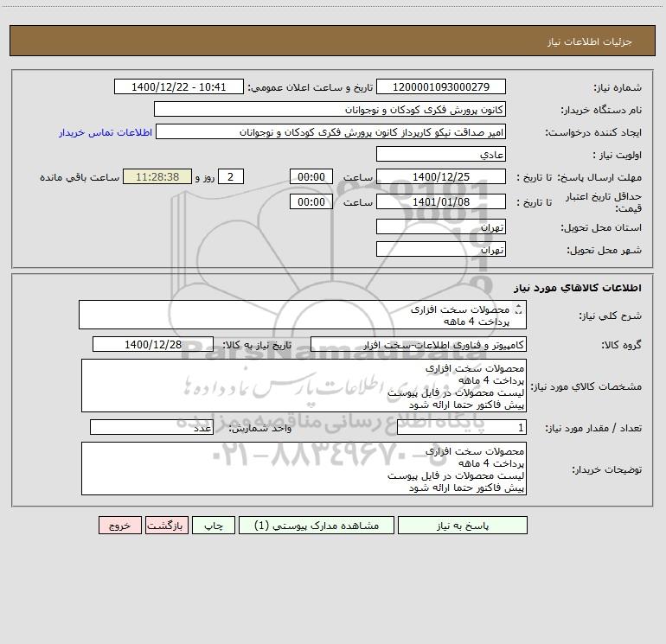The height and width of the screenshot is (644, 666).
Task: Click the نام دستگاه خریدار field
Action: (x=330, y=109)
